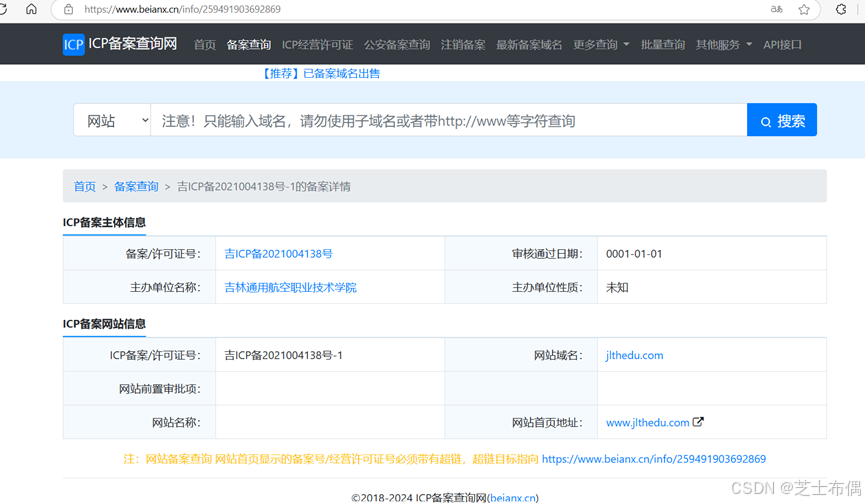
Task: Click the 主办单位名称 label
Action: pos(165,287)
